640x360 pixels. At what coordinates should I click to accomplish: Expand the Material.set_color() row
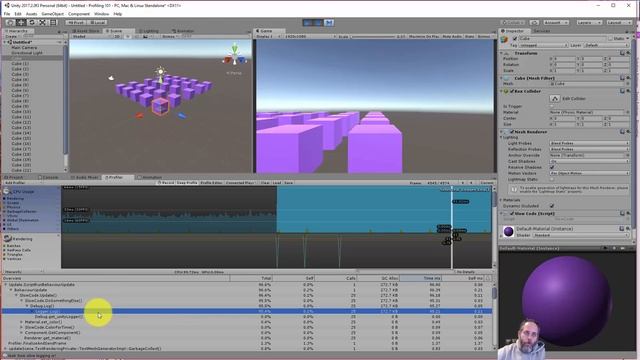(x=22, y=322)
